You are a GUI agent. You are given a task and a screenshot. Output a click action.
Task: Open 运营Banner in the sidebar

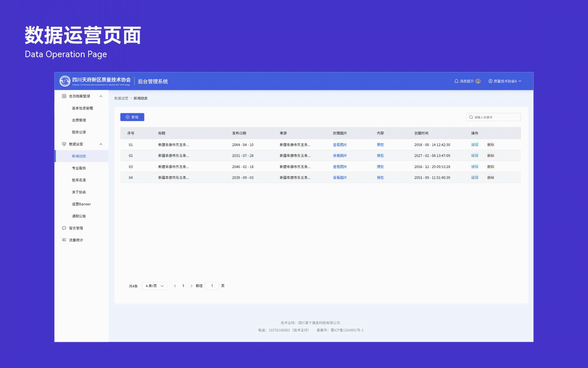[81, 204]
